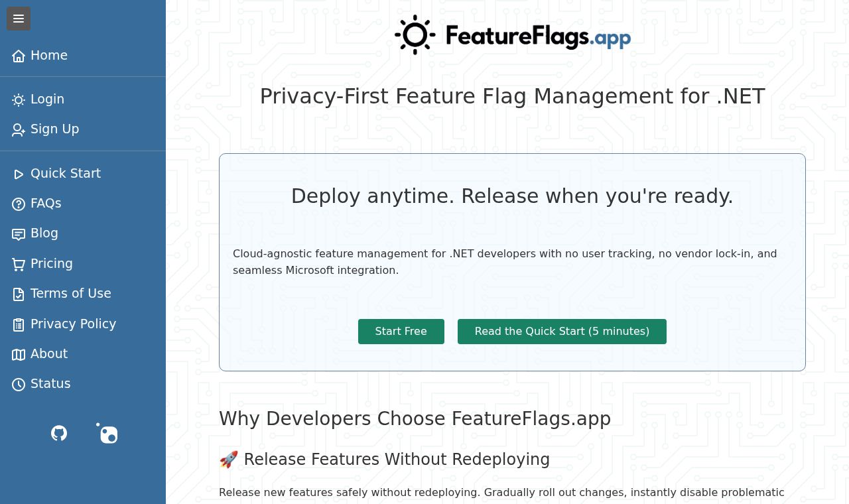Click "Deploy anytime. Release when you're ready."
Viewport: 849px width, 504px height.
click(x=512, y=196)
